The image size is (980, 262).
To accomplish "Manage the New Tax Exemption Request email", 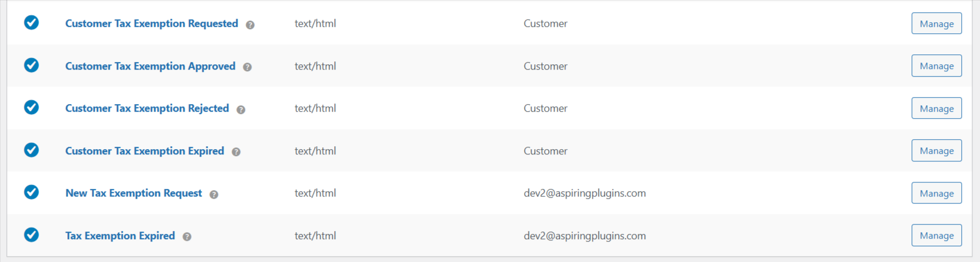I will [x=936, y=193].
